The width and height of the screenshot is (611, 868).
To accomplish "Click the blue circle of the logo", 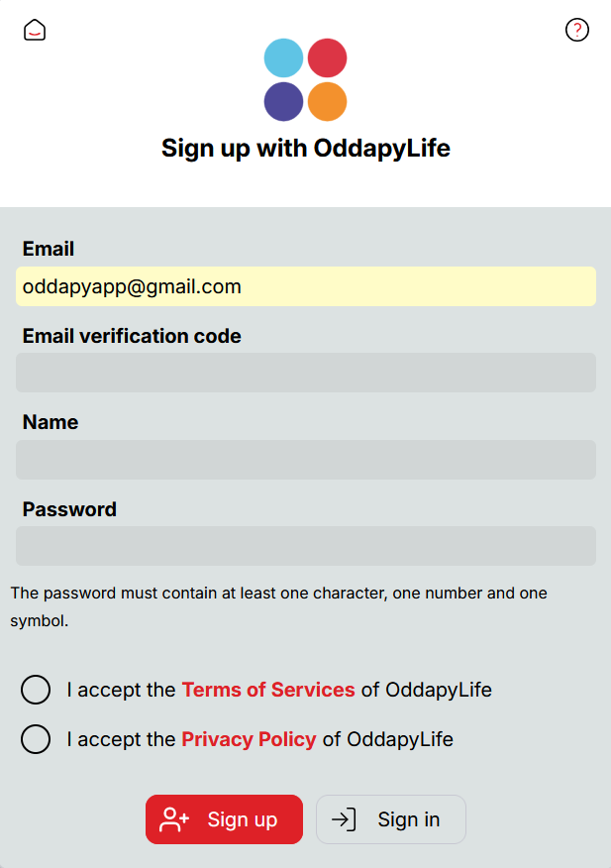I will point(284,57).
